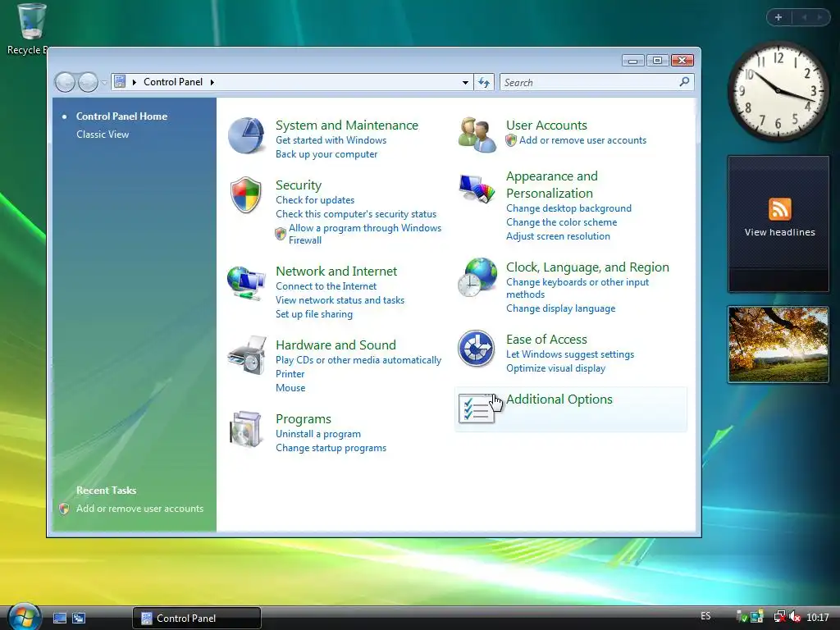Click the network connection tray icon
This screenshot has height=630, width=840.
click(x=779, y=617)
